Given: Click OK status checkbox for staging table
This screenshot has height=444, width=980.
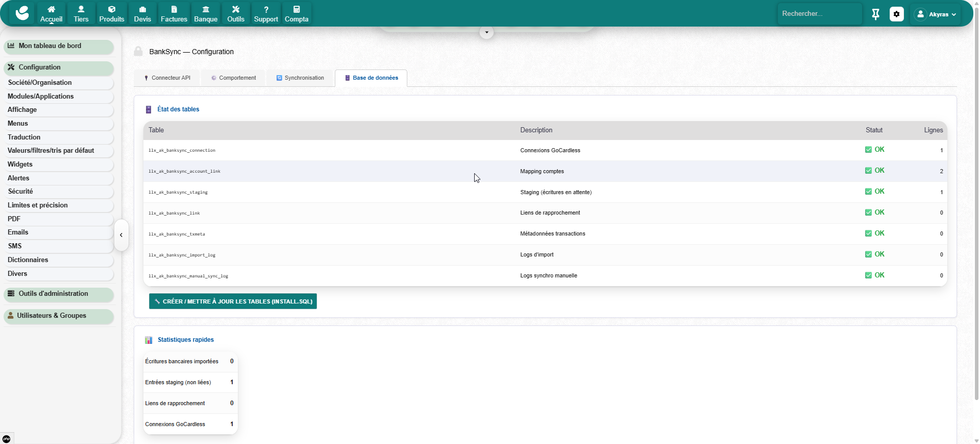Looking at the screenshot, I should 868,192.
